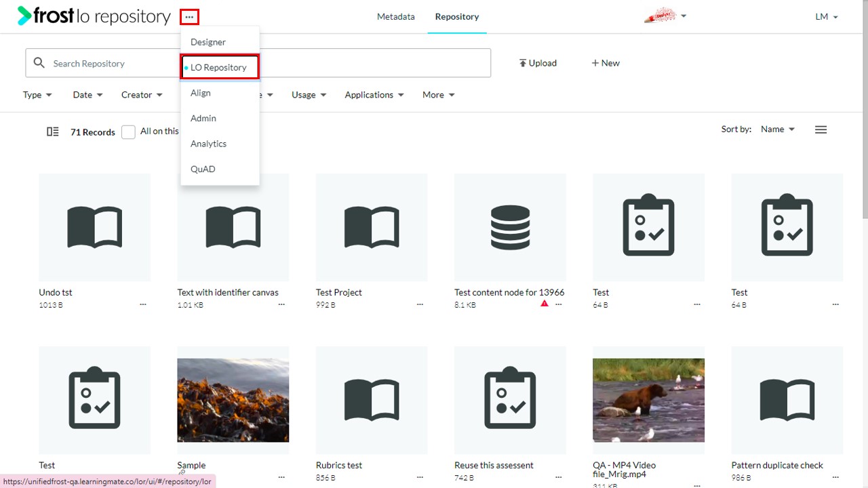The image size is (868, 488).
Task: Open options for Test content node for 13966
Action: tap(559, 305)
